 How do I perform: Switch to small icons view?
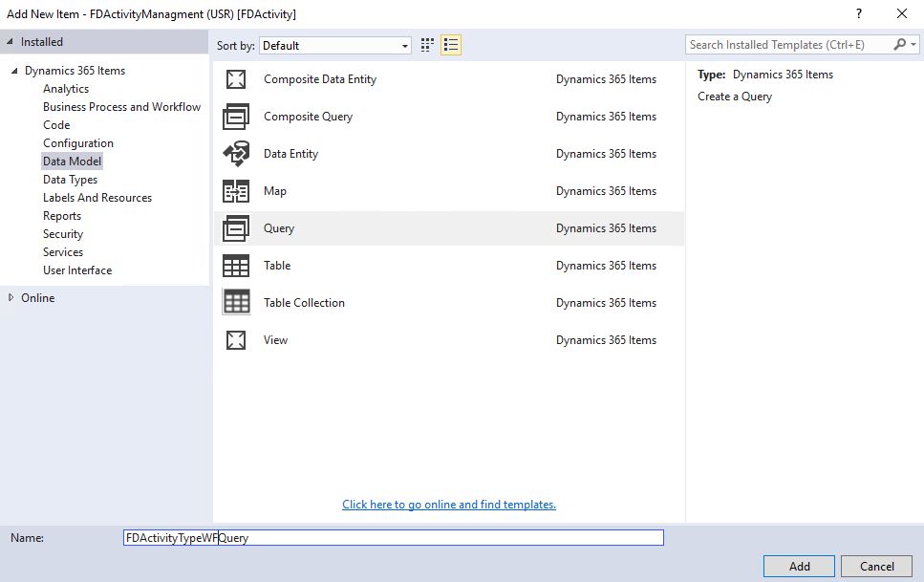(x=427, y=45)
